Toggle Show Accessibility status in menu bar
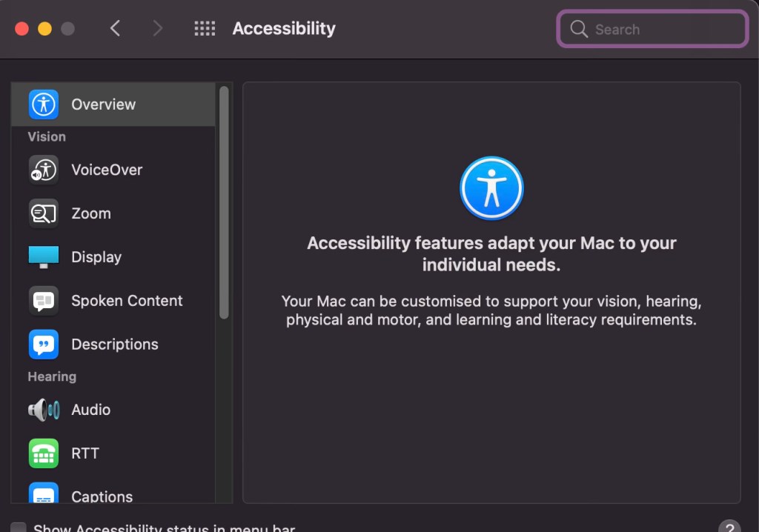 19,528
